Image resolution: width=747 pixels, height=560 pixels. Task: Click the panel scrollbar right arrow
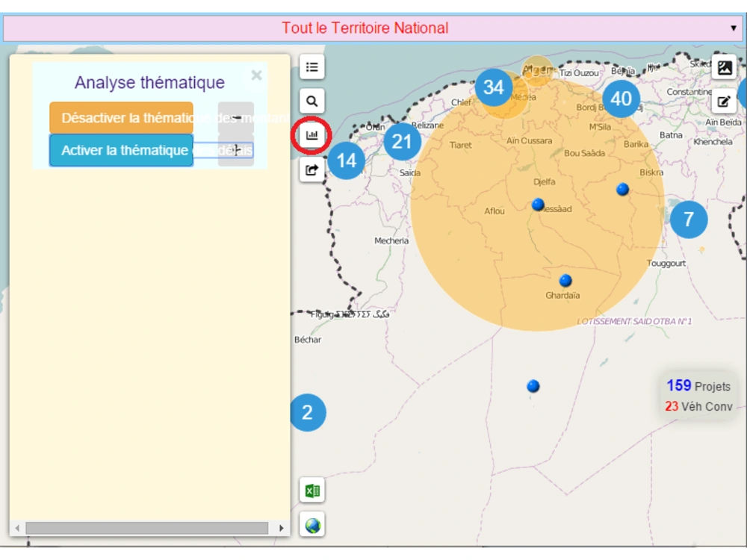tap(281, 528)
